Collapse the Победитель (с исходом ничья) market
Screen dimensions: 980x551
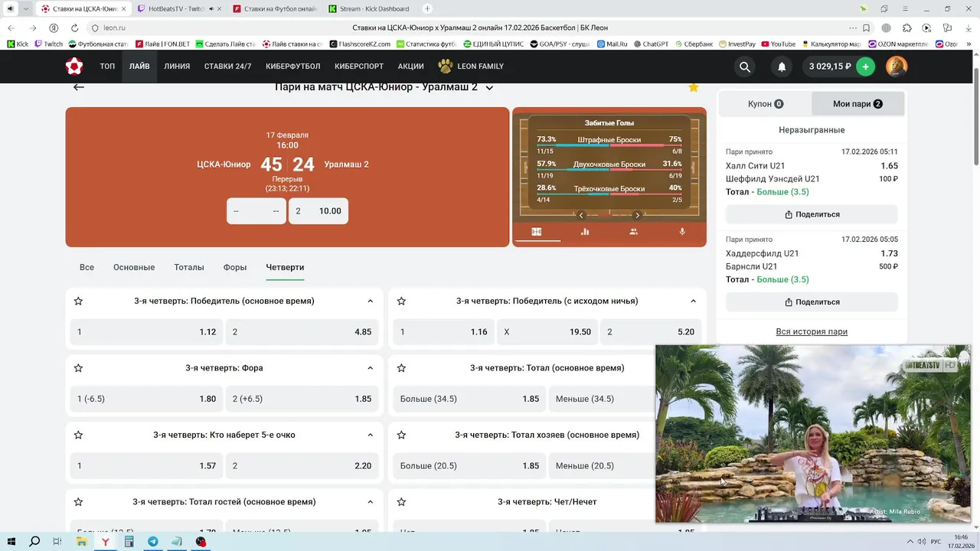(x=694, y=301)
